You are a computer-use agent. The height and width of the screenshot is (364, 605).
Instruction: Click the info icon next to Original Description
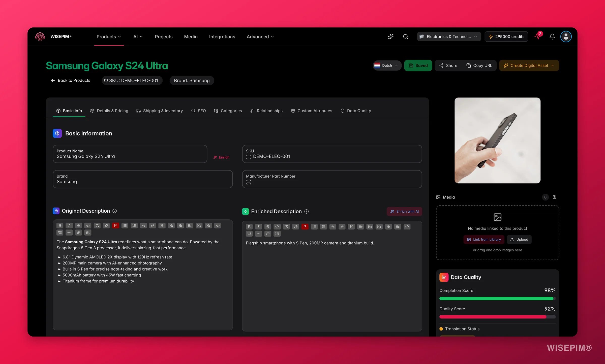[x=114, y=211]
